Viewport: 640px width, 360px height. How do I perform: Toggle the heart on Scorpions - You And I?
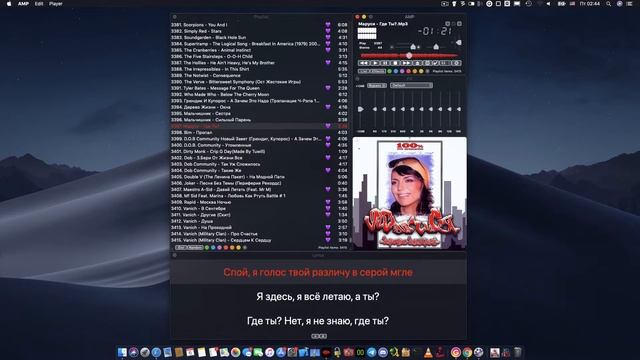pyautogui.click(x=328, y=25)
